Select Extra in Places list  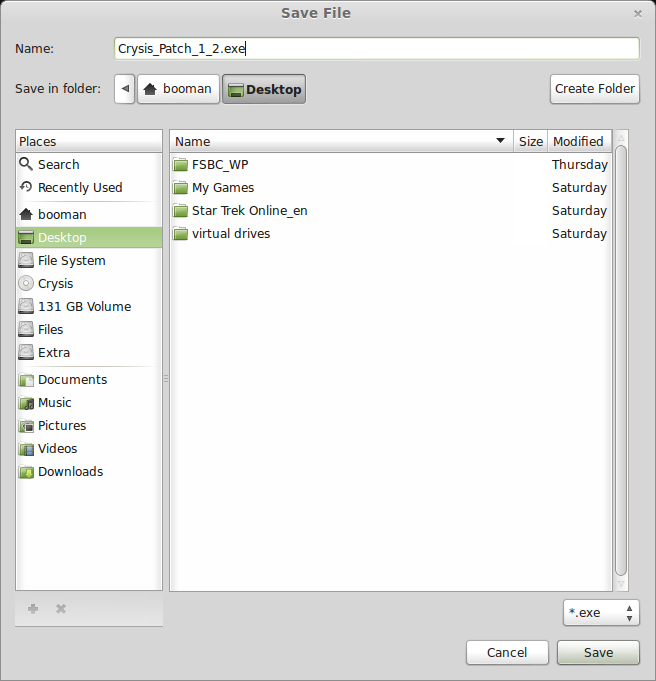54,353
